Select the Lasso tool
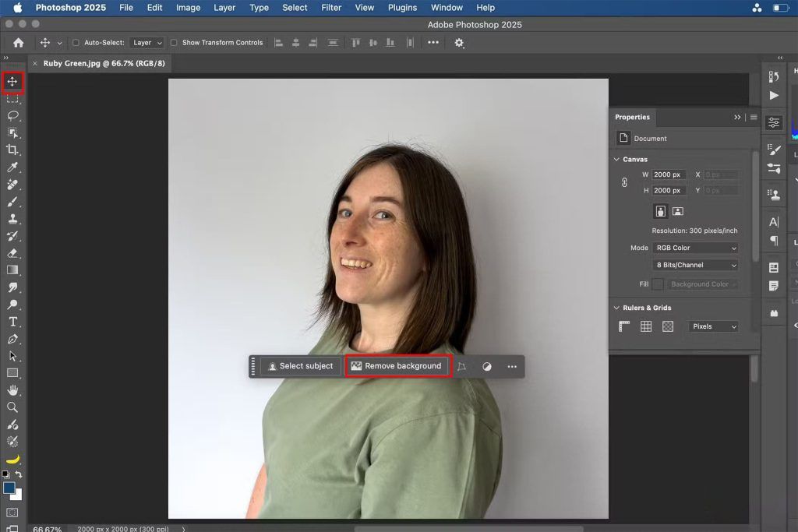This screenshot has height=532, width=798. [x=12, y=115]
